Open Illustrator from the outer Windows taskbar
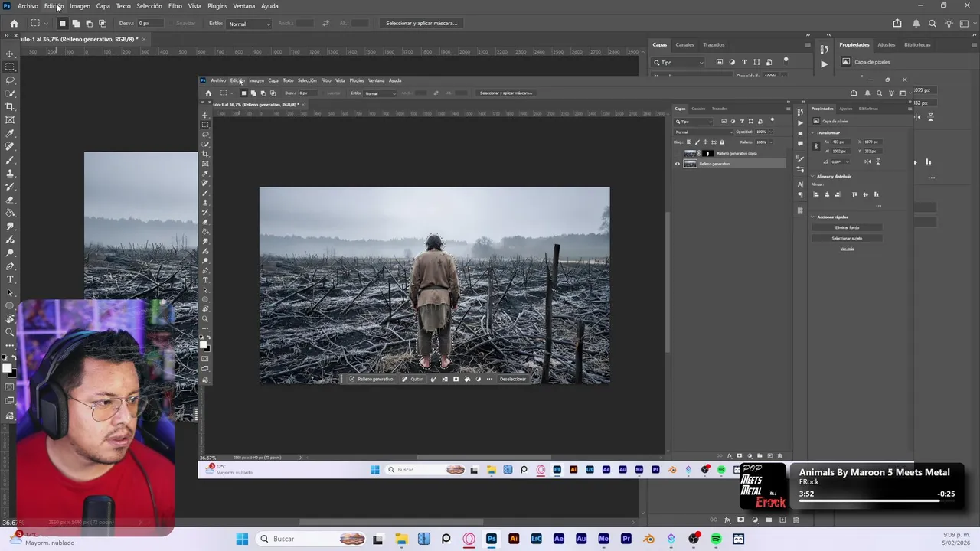Screen dimensions: 980x551 coord(514,539)
